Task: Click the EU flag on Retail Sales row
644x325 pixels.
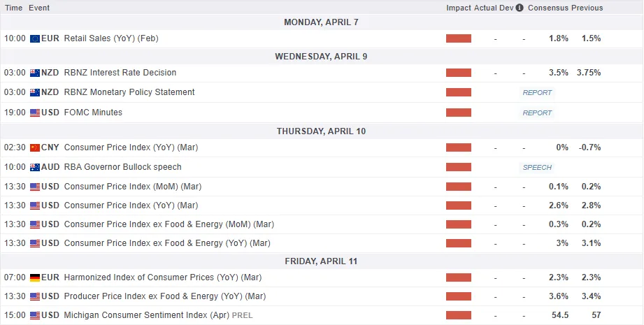Action: (35, 38)
